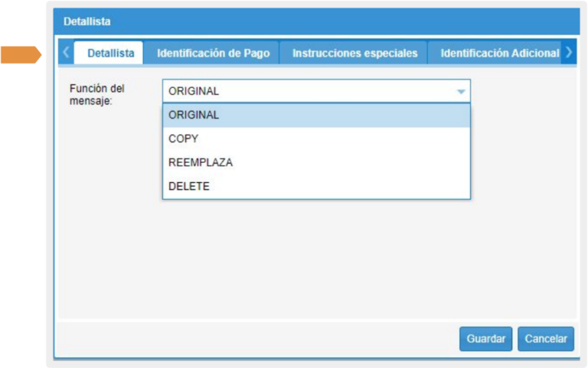Click the dropdown arrow of Función del mensaje
This screenshot has width=588, height=368.
pyautogui.click(x=461, y=91)
